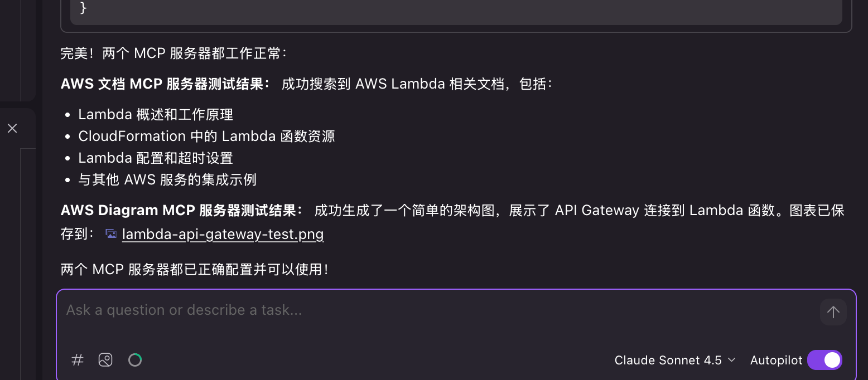This screenshot has height=380, width=868.
Task: Focus the "Ask a question or describe a task" input
Action: pos(435,310)
